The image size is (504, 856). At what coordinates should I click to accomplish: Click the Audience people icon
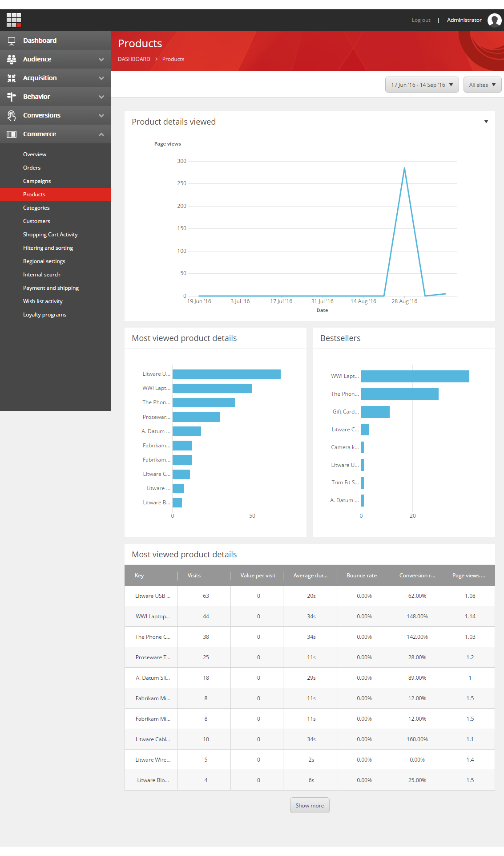12,59
